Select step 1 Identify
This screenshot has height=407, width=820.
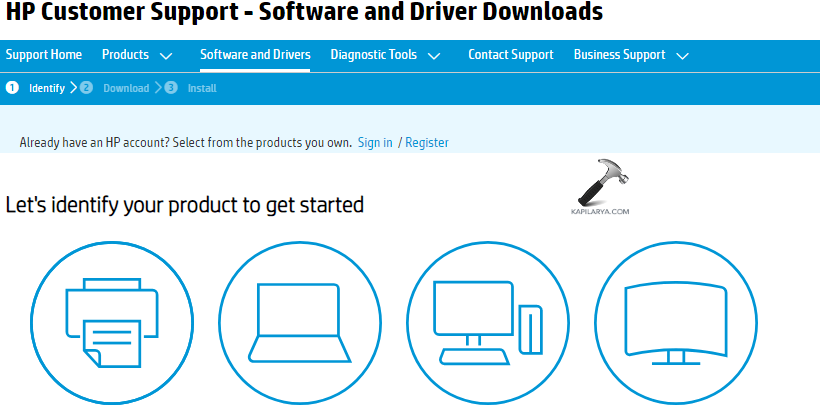point(35,88)
